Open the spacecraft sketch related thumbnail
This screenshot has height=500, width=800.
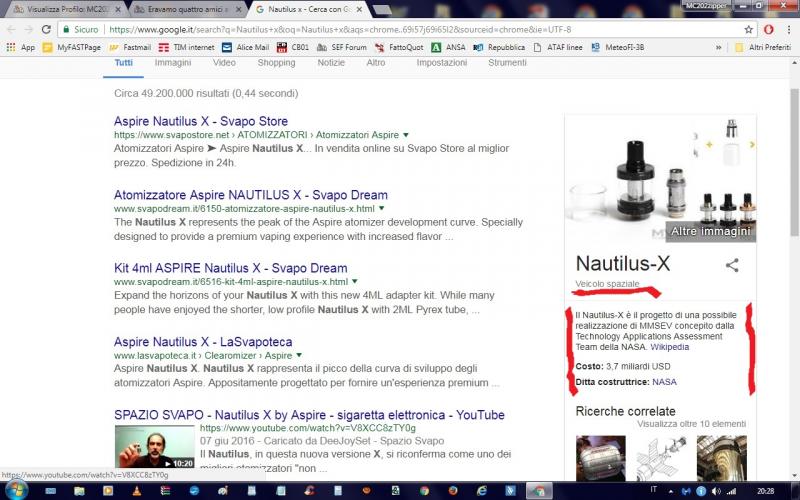(x=661, y=458)
